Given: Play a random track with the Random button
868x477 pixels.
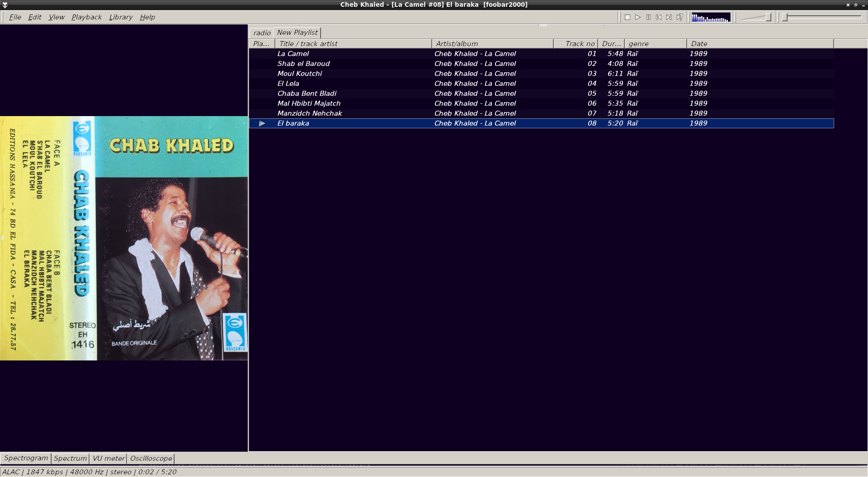Looking at the screenshot, I should [679, 17].
